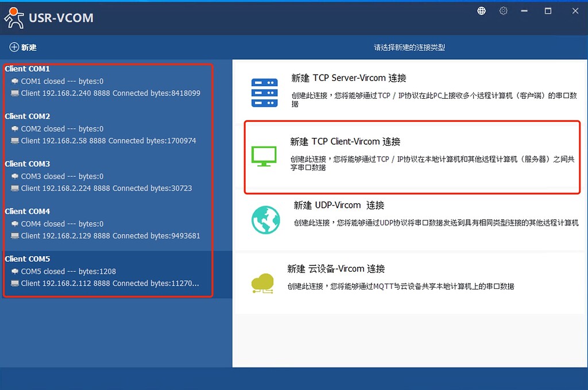Click the globe icon for UDP-Vircom connection

[x=265, y=219]
